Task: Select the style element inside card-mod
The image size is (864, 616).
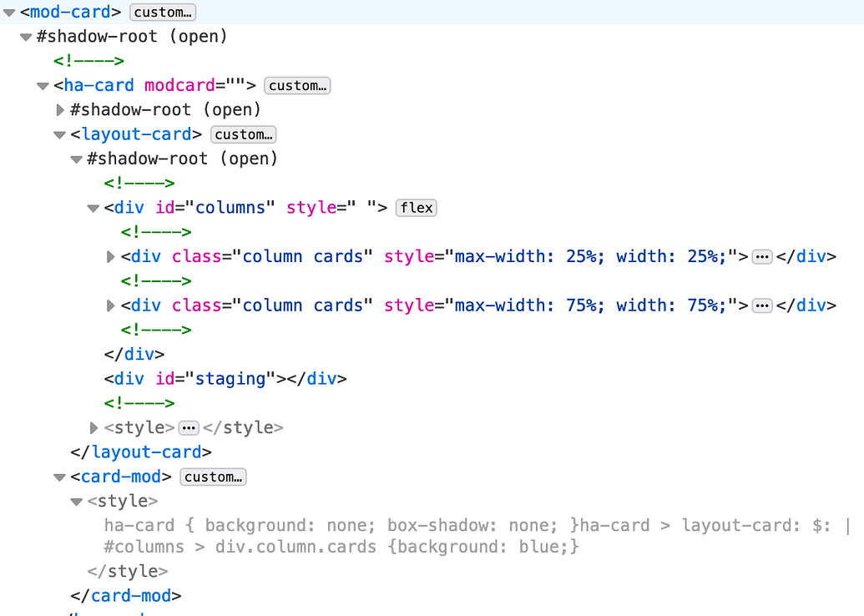Action: [x=124, y=501]
